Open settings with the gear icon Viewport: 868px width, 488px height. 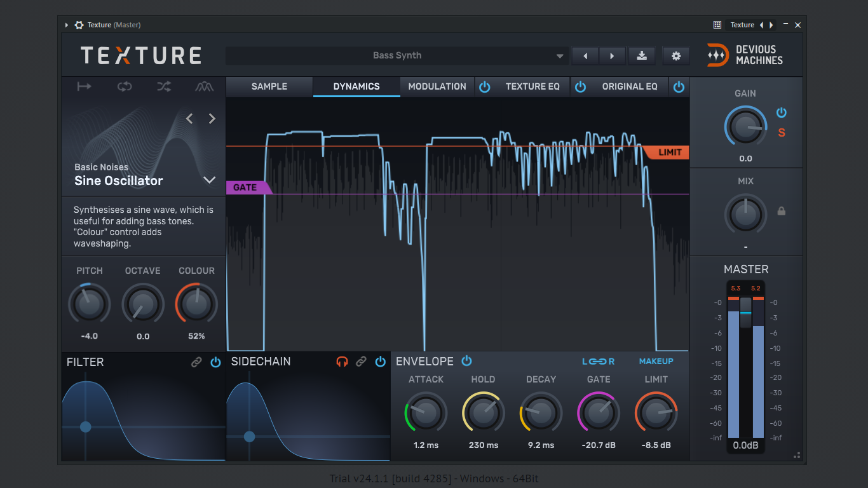tap(676, 56)
